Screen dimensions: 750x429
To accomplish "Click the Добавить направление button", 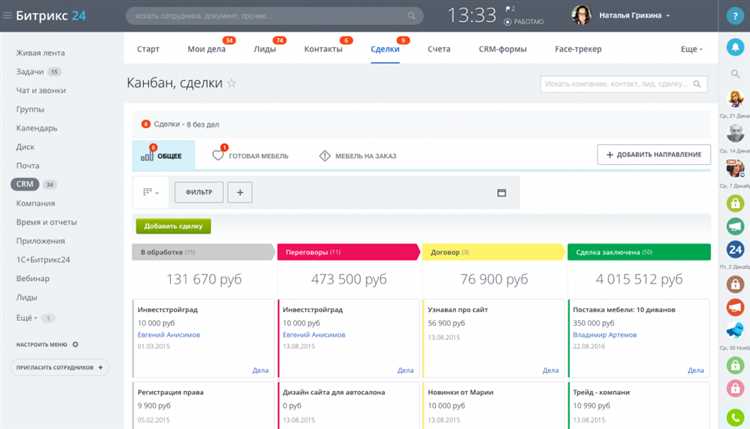I will pyautogui.click(x=653, y=154).
